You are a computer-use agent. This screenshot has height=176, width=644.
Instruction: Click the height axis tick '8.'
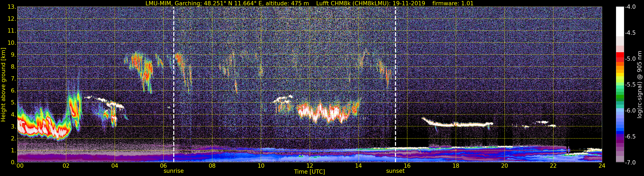pos(13,67)
